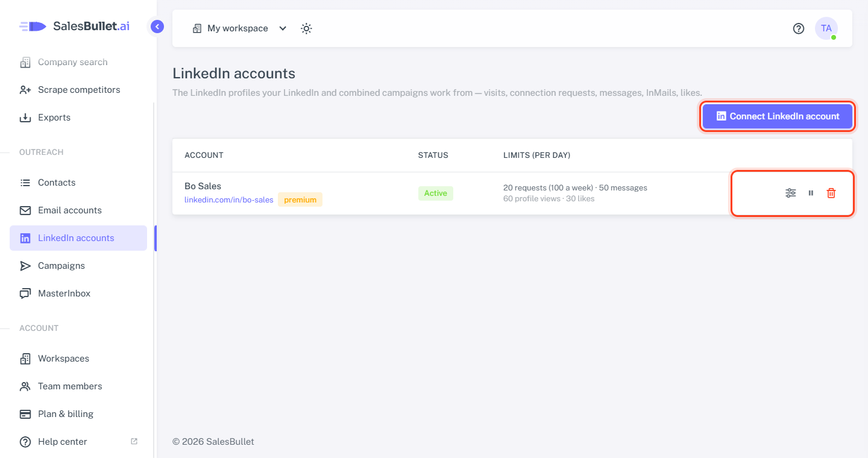Navigate to Contacts
The width and height of the screenshot is (868, 458).
(x=78, y=183)
